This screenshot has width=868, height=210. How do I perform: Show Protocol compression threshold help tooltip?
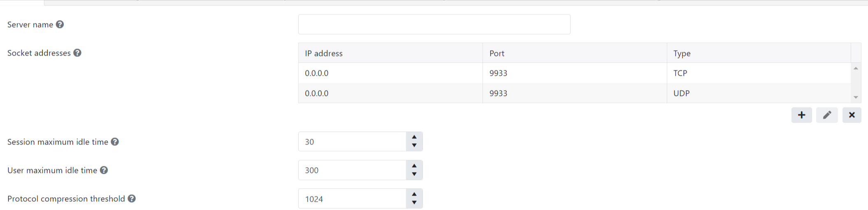(x=132, y=199)
